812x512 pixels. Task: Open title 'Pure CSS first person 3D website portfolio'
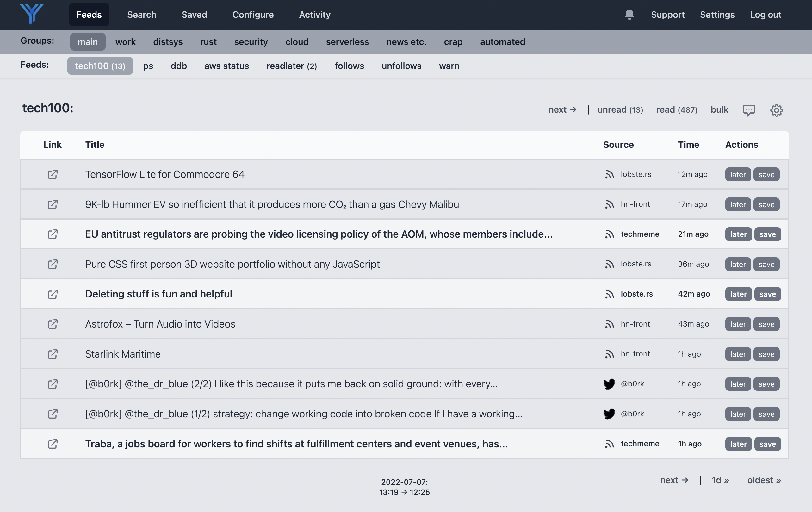tap(232, 264)
